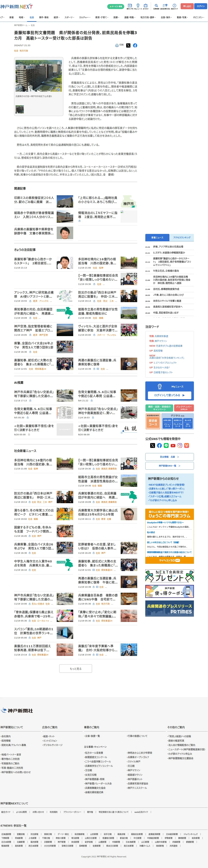Open 北海道新聞 in 47NEWS list
This screenshot has width=208, height=868.
pos(6,834)
